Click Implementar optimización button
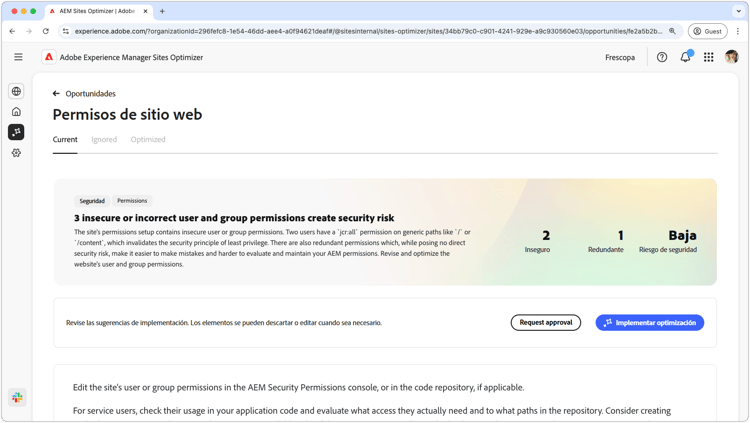This screenshot has width=750, height=423. 650,323
